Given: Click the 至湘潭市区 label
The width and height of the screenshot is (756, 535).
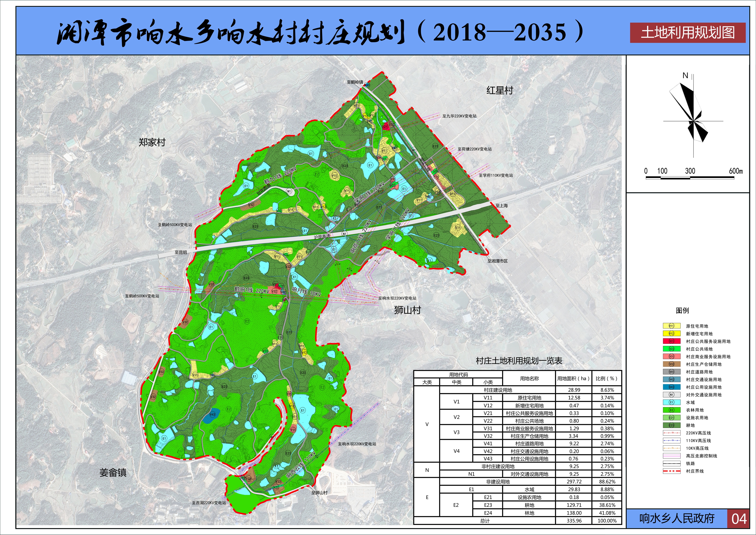Looking at the screenshot, I should click(x=497, y=261).
